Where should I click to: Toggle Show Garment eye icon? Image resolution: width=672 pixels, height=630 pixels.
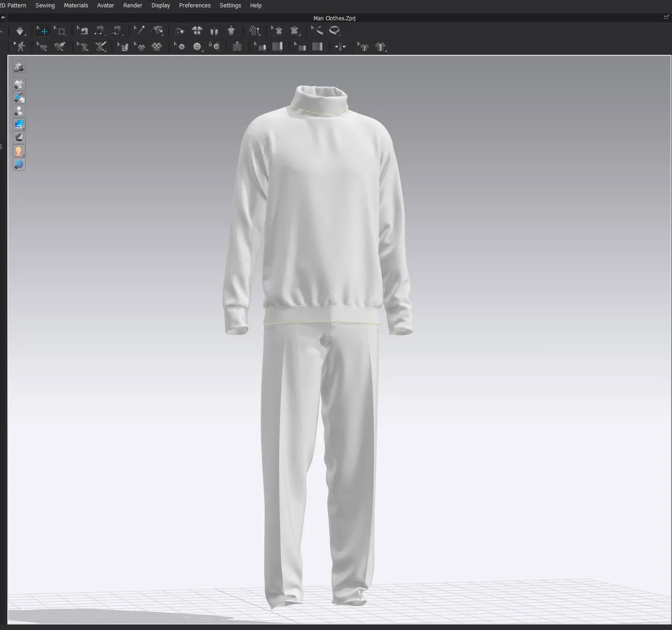tap(19, 84)
